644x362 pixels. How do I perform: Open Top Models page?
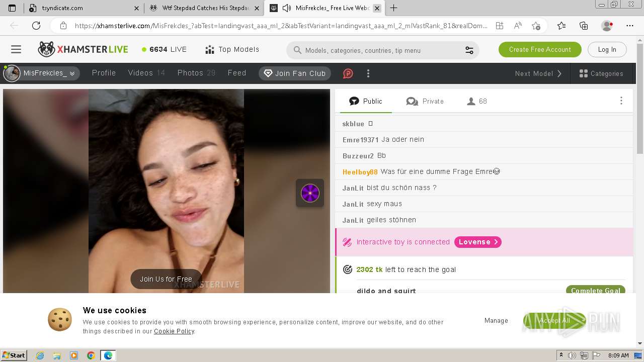[232, 49]
